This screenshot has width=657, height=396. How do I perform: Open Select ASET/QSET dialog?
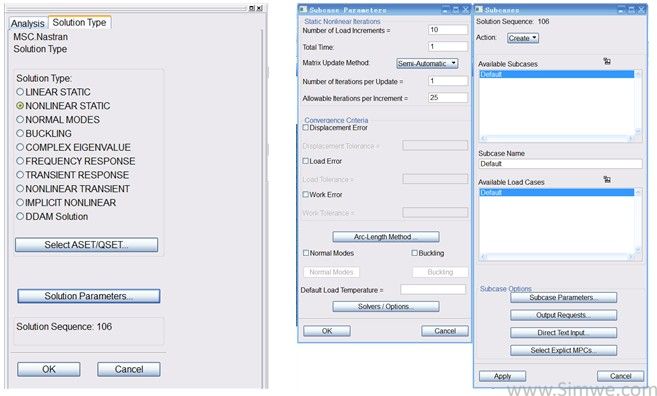(86, 245)
